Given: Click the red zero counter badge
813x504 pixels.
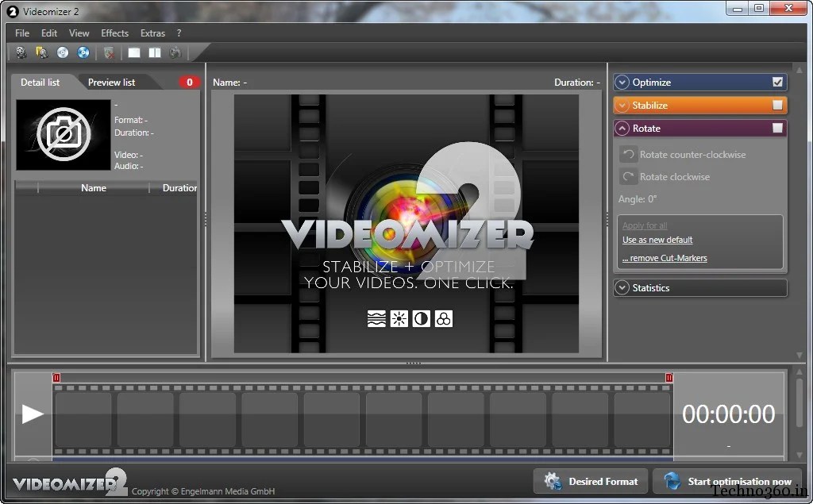Looking at the screenshot, I should (x=189, y=82).
